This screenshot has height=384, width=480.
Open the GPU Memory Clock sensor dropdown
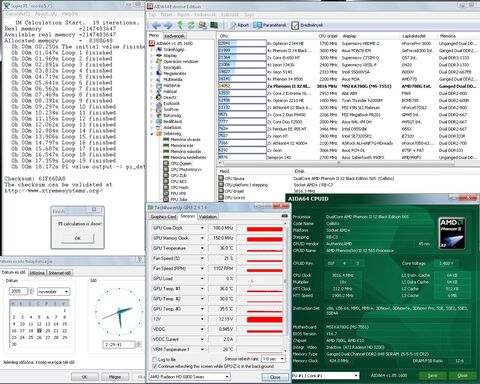point(202,238)
